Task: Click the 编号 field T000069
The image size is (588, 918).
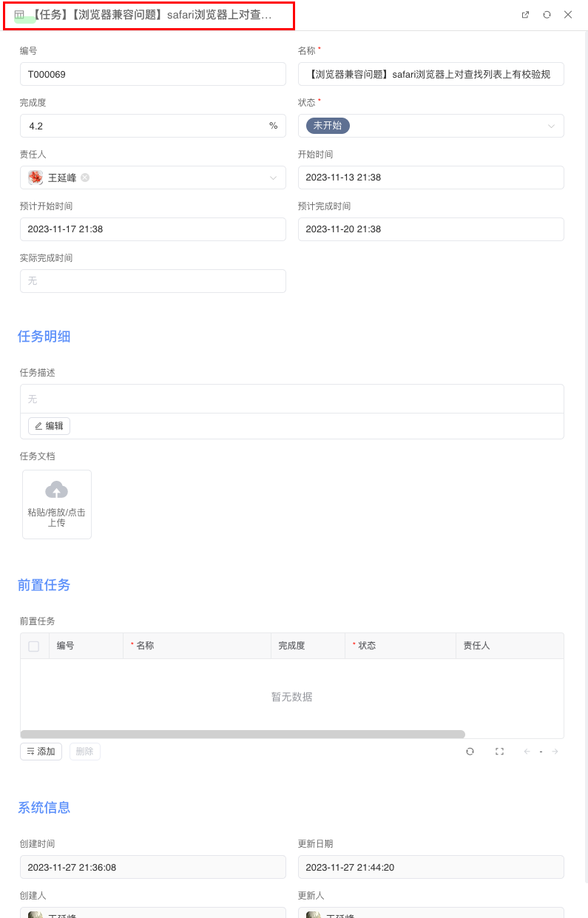Action: click(x=153, y=74)
